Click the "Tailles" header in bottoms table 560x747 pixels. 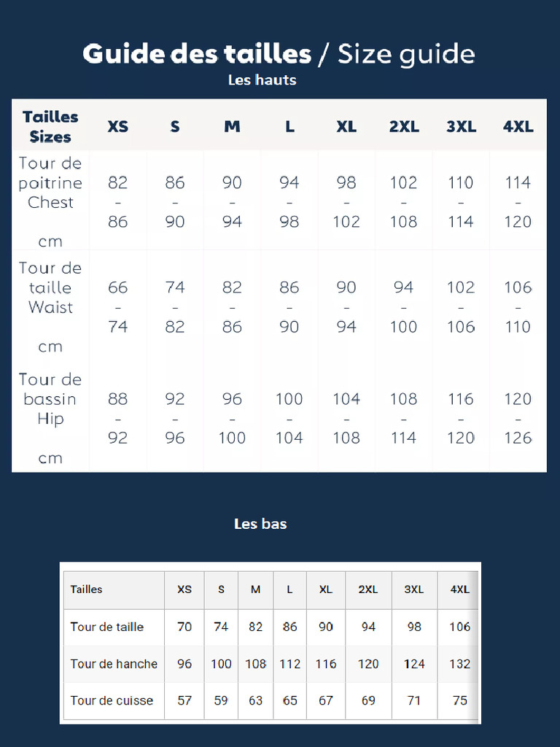(x=86, y=589)
